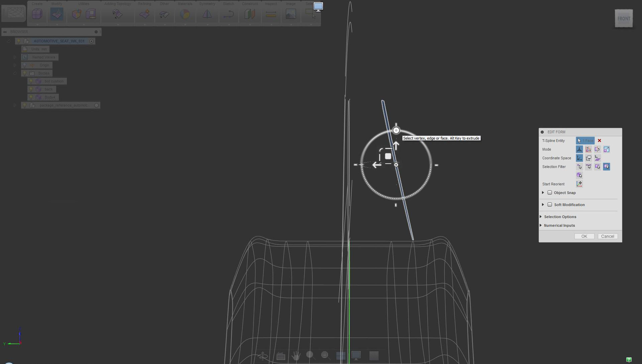Set Coordinate Space to view space

coord(588,158)
